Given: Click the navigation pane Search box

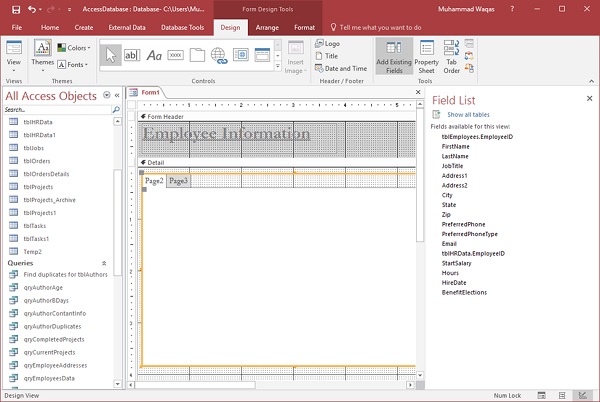Looking at the screenshot, I should tap(55, 109).
